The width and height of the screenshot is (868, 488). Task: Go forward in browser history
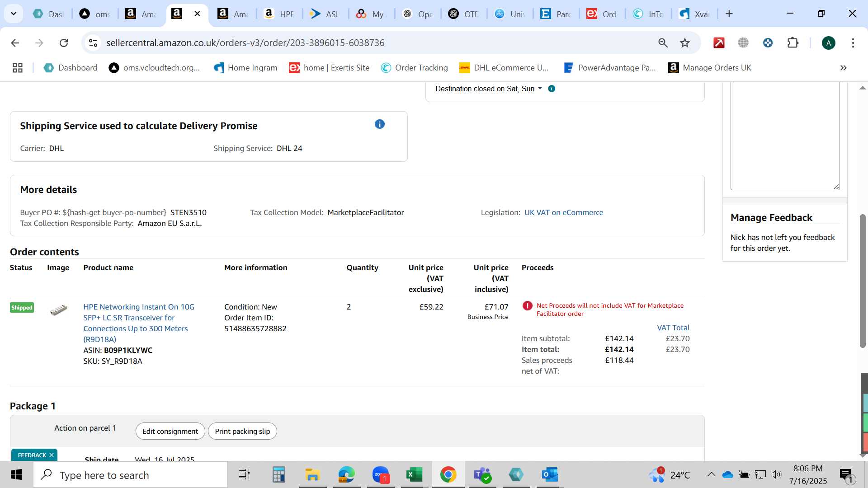point(39,43)
